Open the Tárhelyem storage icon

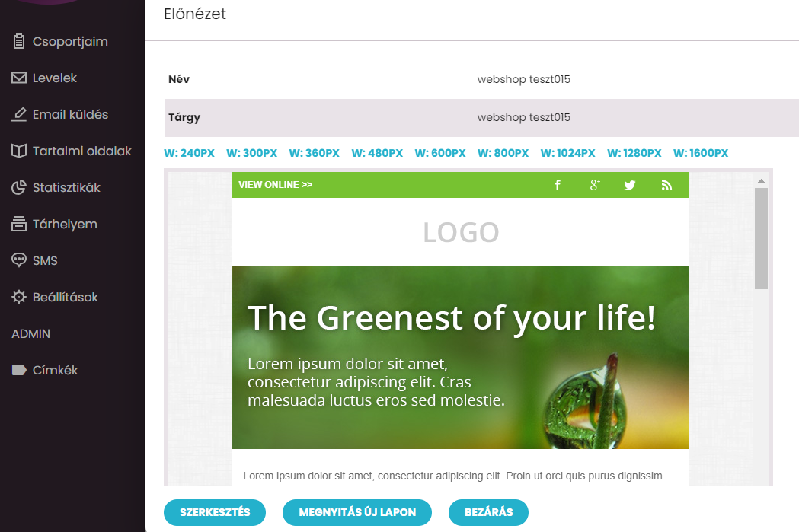tap(19, 224)
